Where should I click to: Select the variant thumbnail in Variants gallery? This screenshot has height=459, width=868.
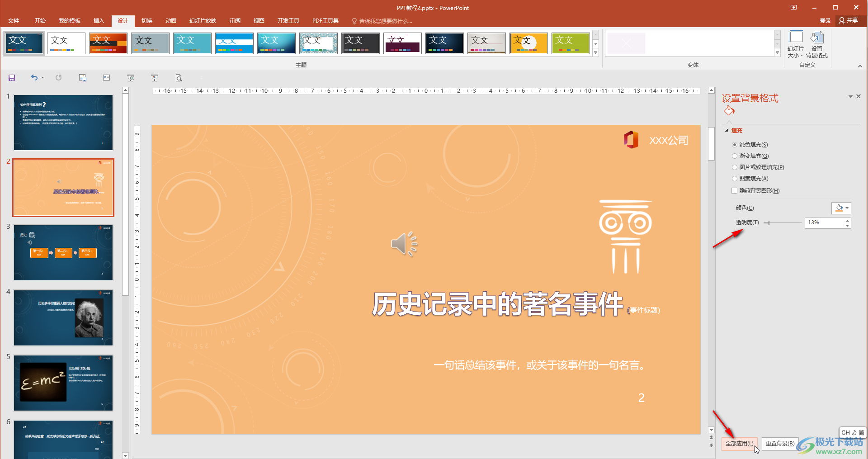[x=626, y=43]
